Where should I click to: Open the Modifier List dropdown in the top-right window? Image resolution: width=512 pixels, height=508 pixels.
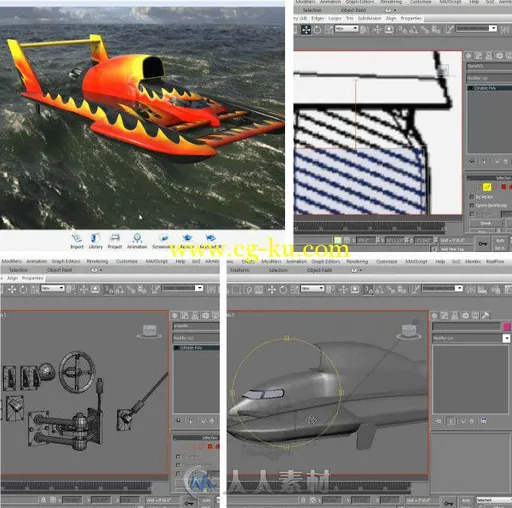pyautogui.click(x=489, y=78)
